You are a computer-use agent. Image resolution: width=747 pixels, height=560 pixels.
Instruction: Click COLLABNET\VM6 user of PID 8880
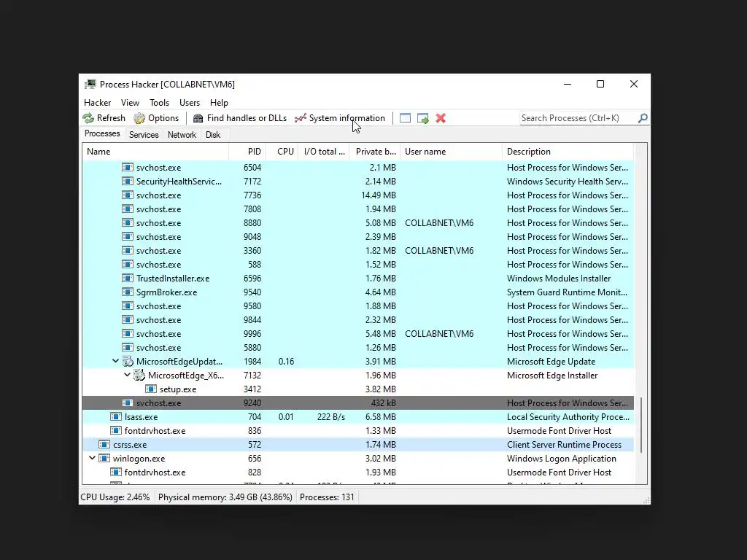point(439,222)
